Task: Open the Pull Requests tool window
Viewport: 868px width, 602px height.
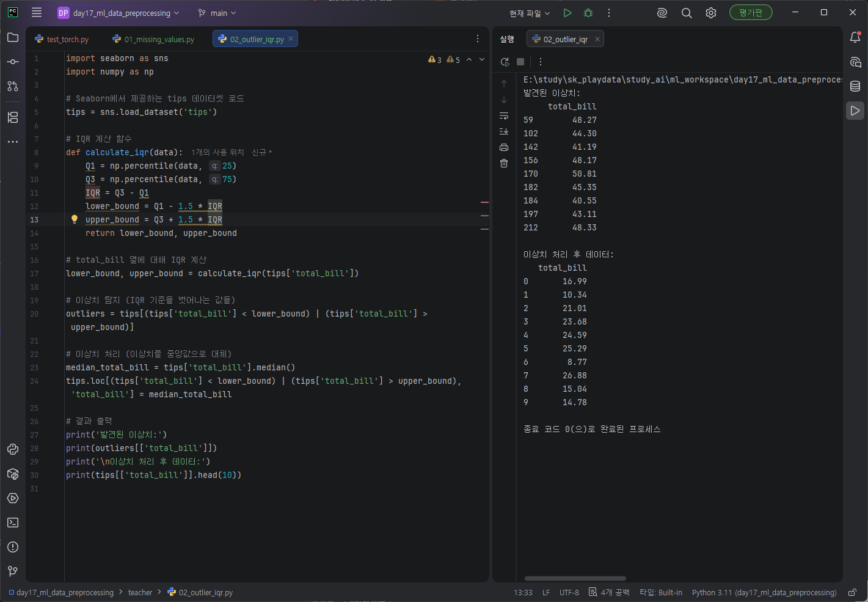Action: 13,86
